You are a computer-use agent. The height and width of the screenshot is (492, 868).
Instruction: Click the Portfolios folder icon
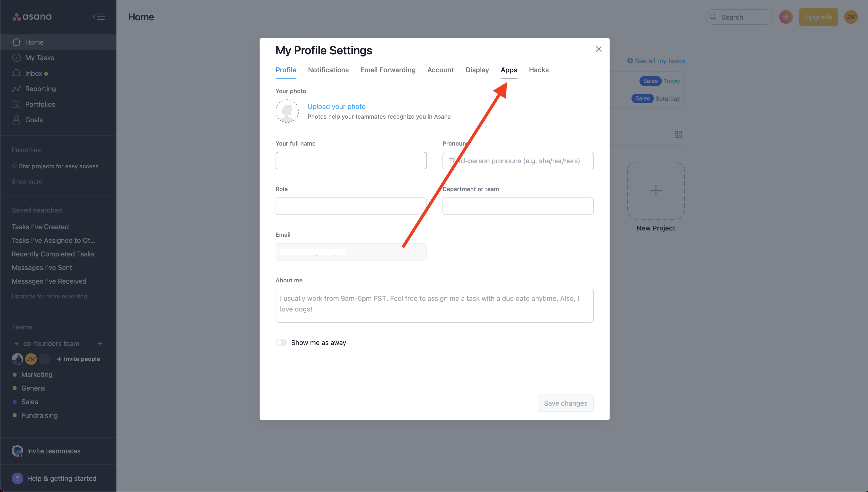16,104
